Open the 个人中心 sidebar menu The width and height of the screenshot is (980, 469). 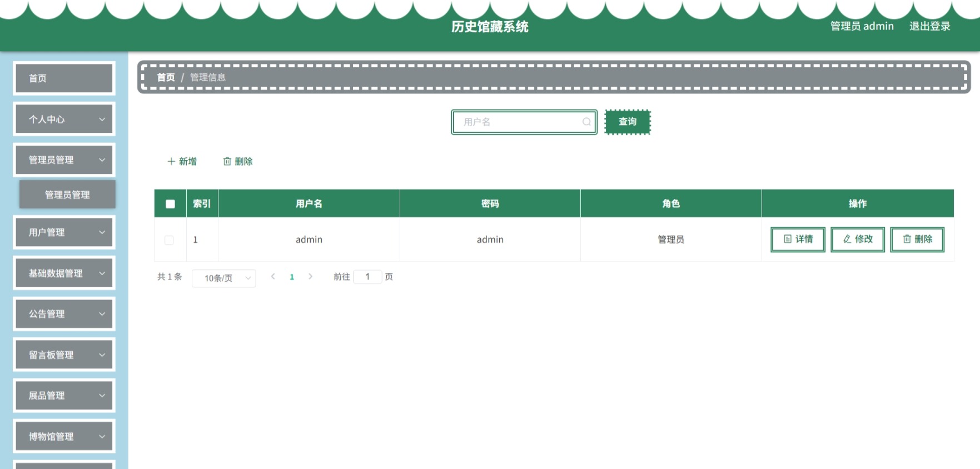(x=64, y=119)
